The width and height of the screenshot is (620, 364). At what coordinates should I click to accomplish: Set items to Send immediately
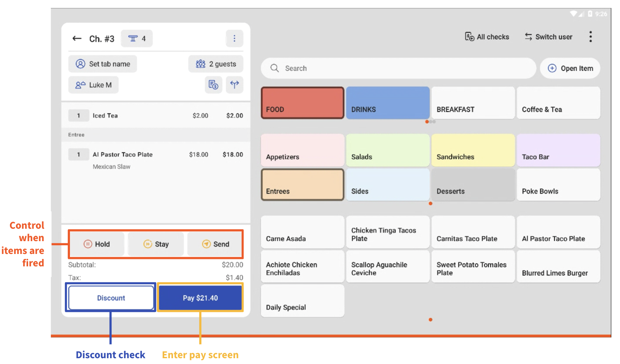point(215,244)
